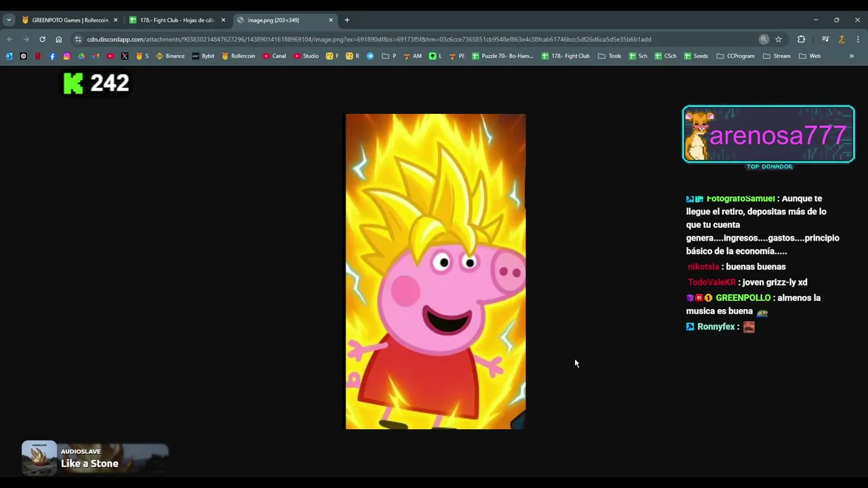Open the media controls icon in toolbar
This screenshot has height=488, width=868.
click(825, 39)
